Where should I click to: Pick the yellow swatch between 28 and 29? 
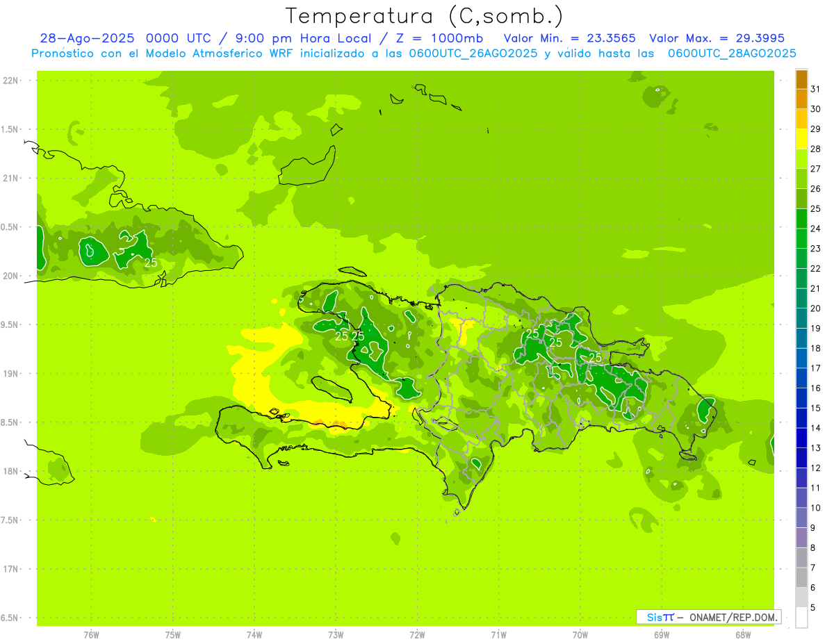pyautogui.click(x=801, y=139)
